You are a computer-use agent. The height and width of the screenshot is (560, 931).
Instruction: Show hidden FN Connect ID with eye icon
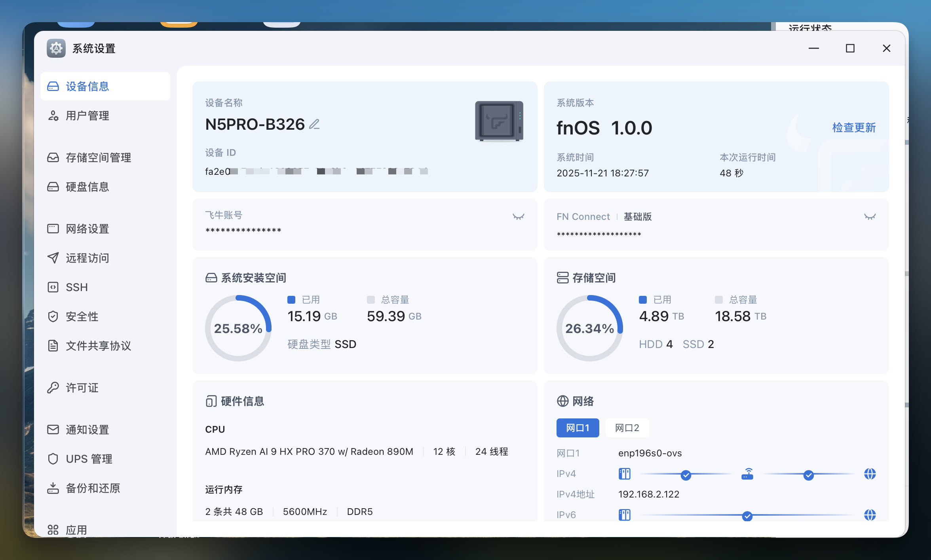click(x=869, y=216)
